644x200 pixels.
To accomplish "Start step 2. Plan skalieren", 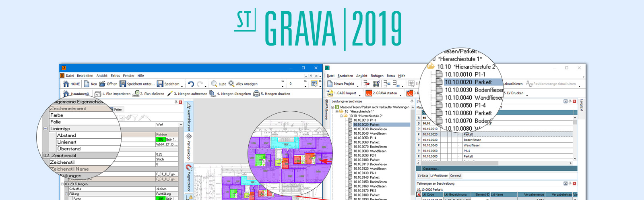I will coord(149,94).
